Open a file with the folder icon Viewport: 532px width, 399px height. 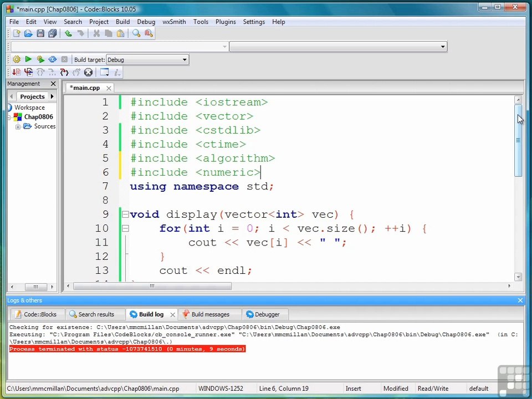pos(28,33)
